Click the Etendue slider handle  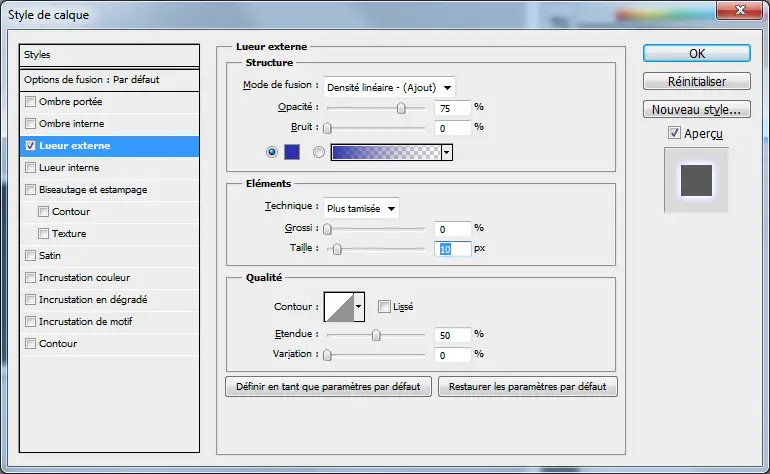[x=376, y=335]
